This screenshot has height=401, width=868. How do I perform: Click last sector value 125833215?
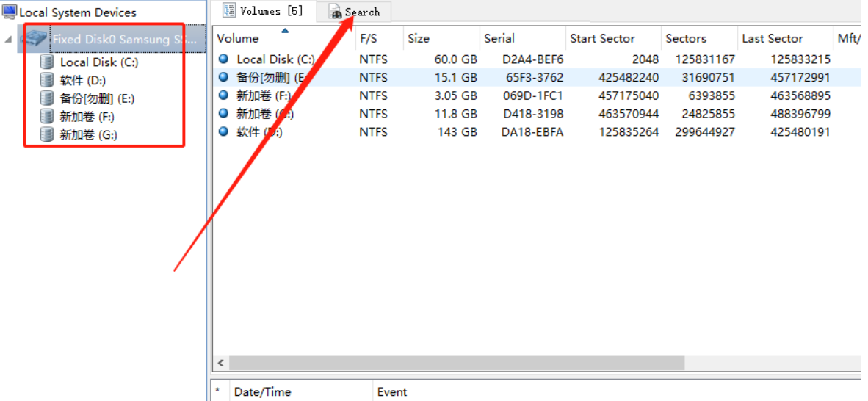coord(800,59)
